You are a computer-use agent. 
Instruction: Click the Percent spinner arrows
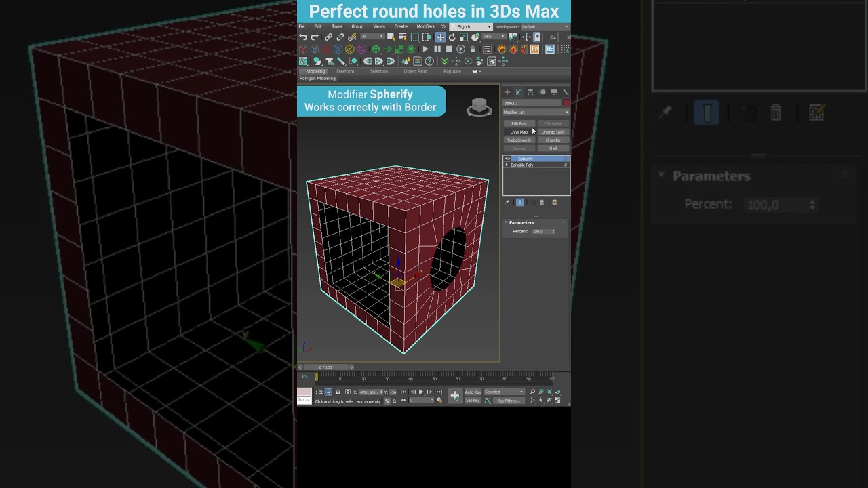(x=553, y=231)
